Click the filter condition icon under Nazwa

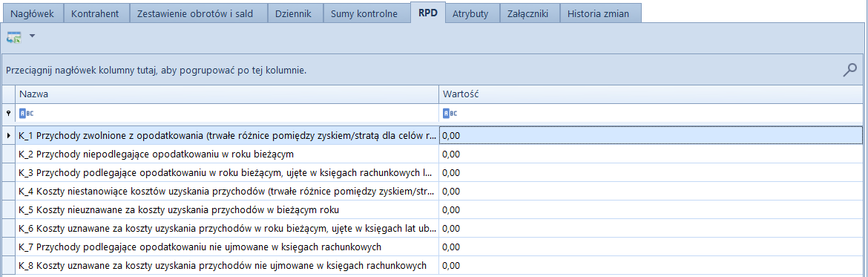(x=26, y=113)
